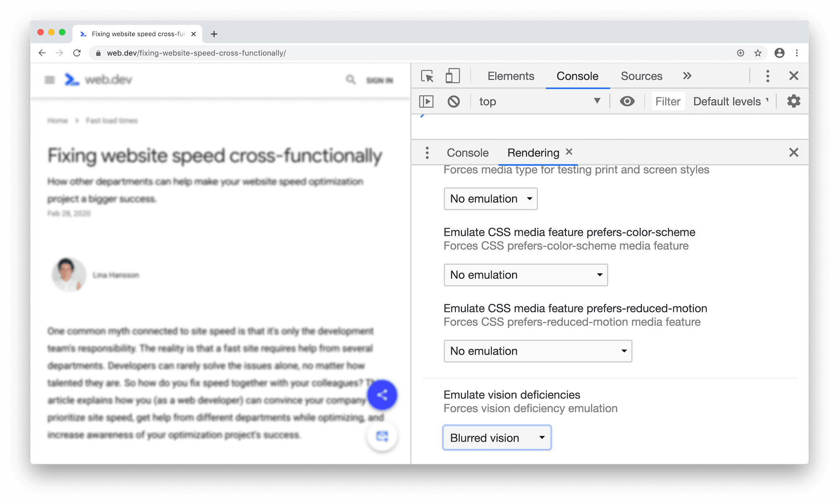Screen dimensions: 839x504
Task: Click the play/resume script icon
Action: pyautogui.click(x=426, y=101)
